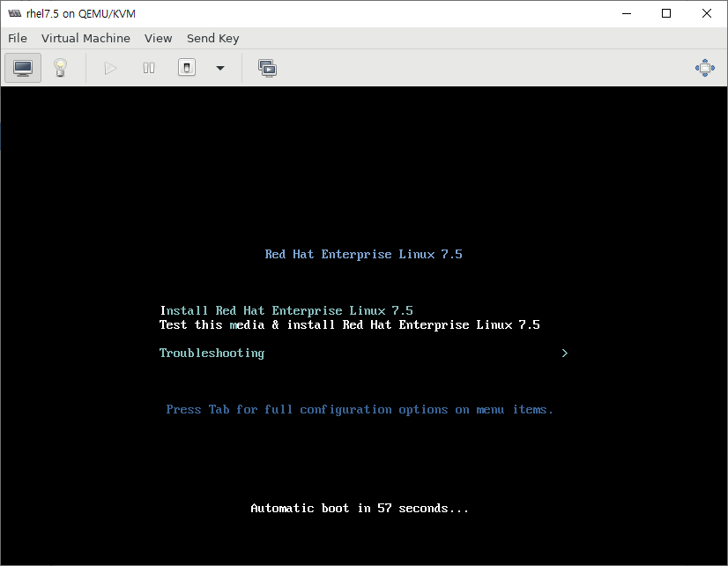Manage VM snapshots icon

click(x=267, y=68)
